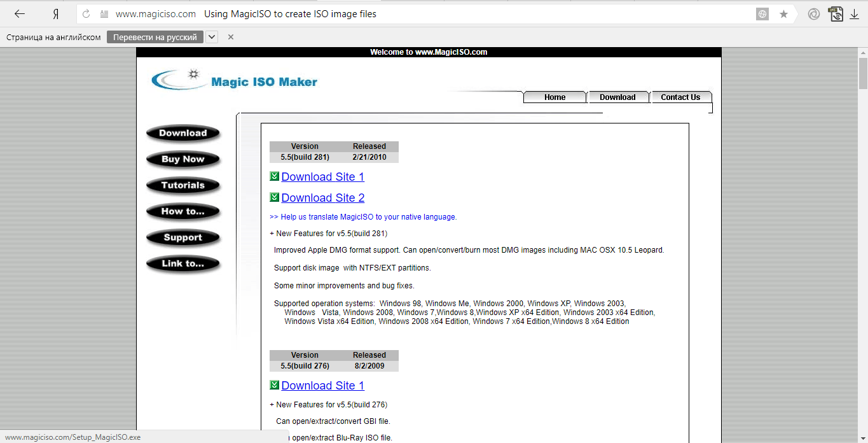Image resolution: width=868 pixels, height=443 pixels.
Task: Follow Download Site 1 link for build 281
Action: pos(323,177)
